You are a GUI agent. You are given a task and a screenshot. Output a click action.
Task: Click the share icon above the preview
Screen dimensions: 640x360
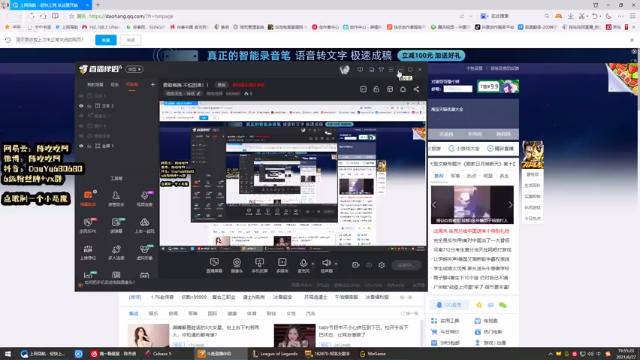tap(416, 89)
